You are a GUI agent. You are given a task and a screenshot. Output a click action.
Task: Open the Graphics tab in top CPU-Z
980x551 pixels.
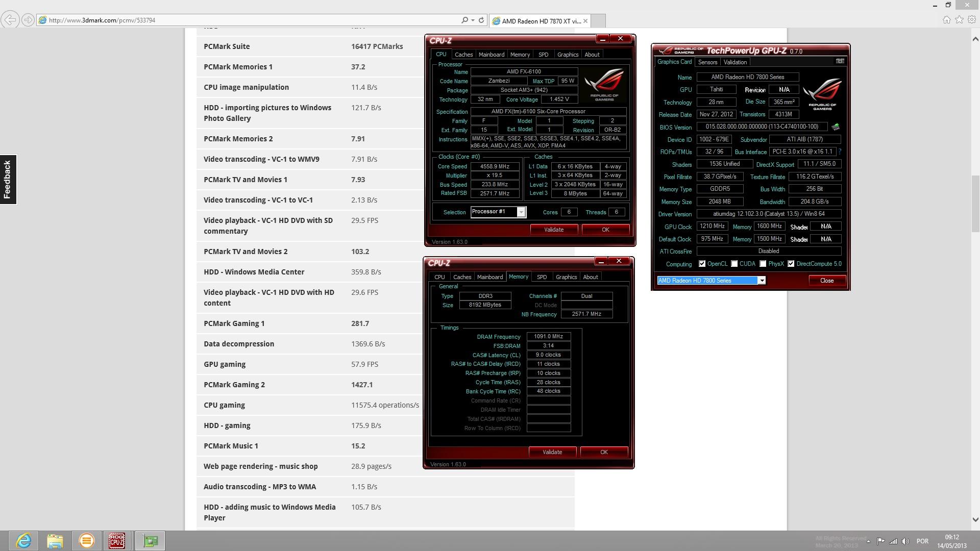pos(568,55)
